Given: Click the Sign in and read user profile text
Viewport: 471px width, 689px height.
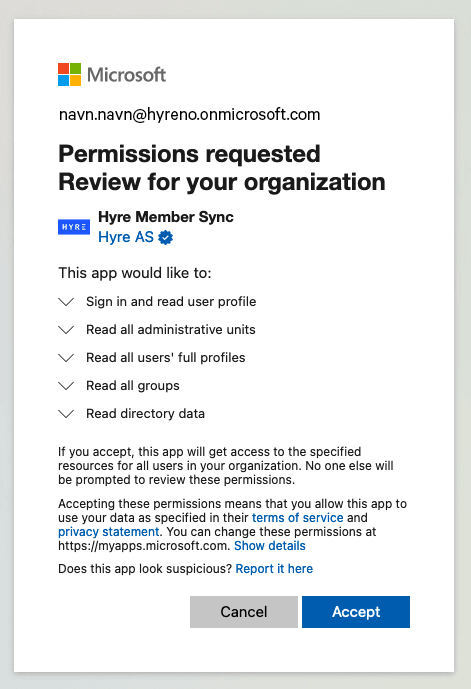Looking at the screenshot, I should 171,302.
